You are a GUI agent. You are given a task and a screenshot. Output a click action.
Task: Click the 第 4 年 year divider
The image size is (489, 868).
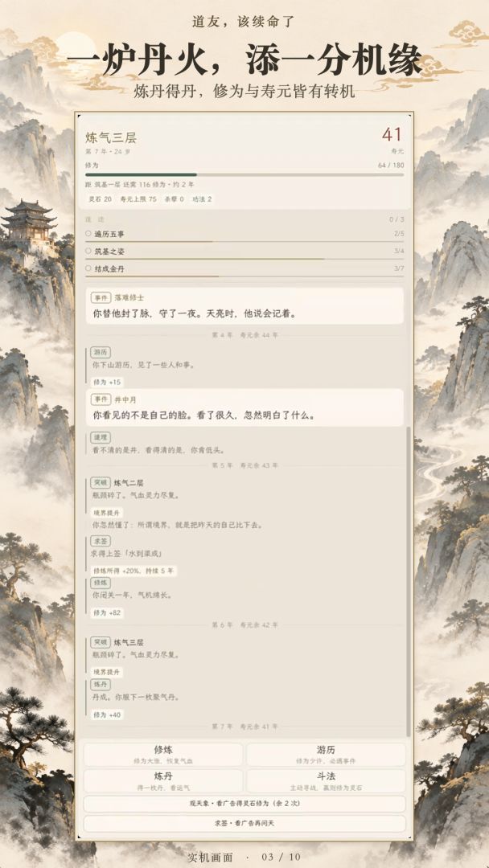point(244,335)
